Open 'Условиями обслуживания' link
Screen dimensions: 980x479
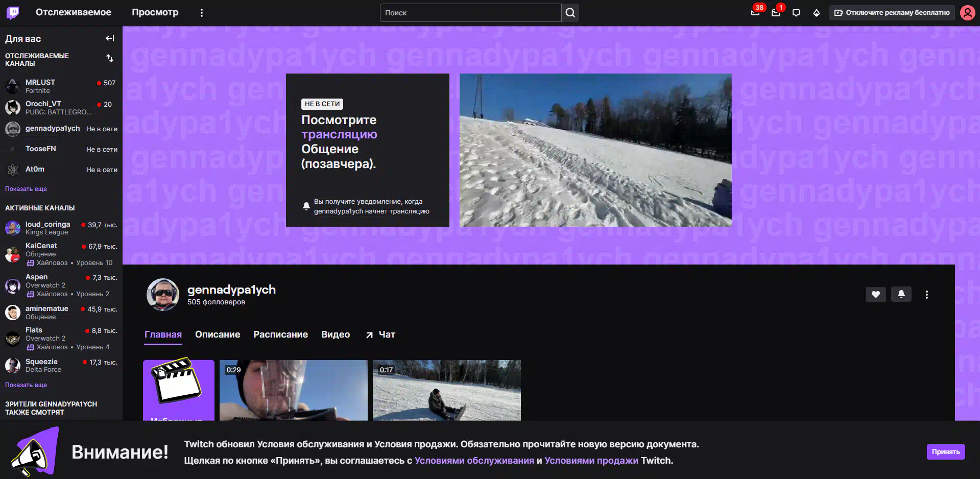coord(474,461)
